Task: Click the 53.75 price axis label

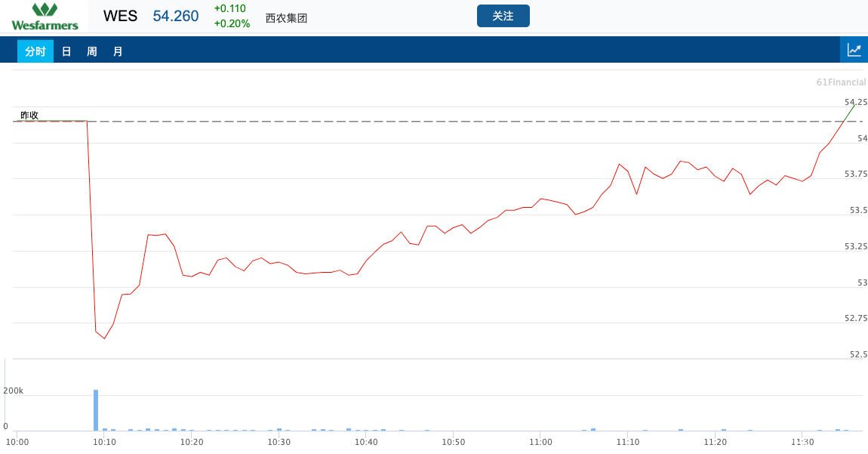Action: (x=856, y=174)
